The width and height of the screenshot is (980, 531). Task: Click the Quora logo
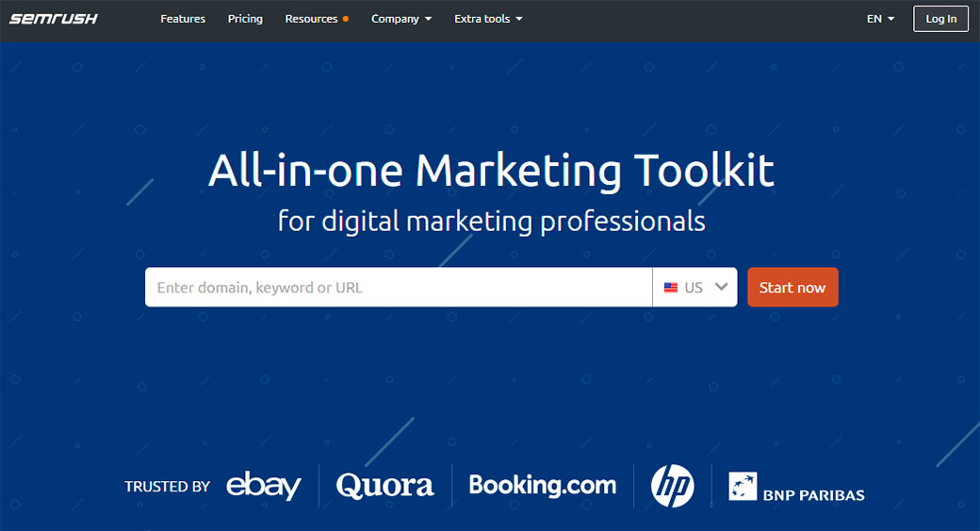coord(385,486)
